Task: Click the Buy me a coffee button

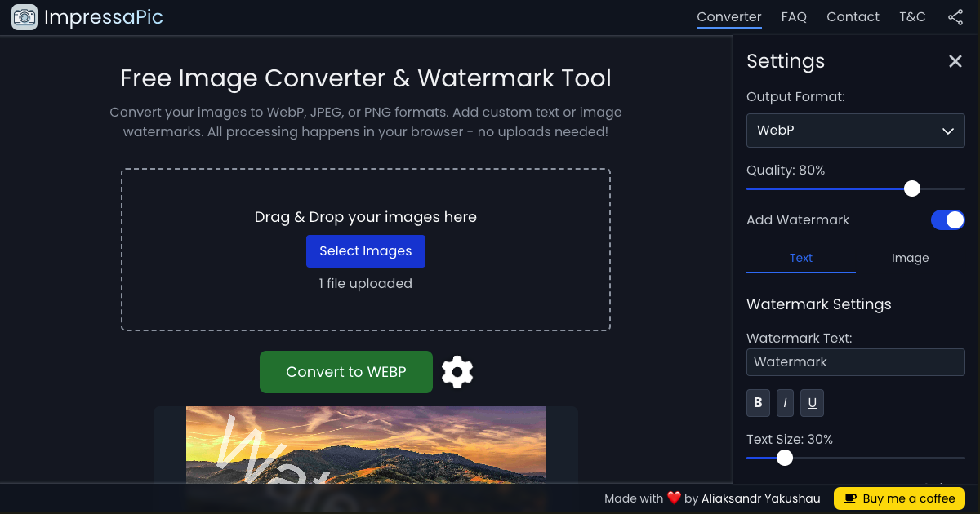Action: coord(899,498)
